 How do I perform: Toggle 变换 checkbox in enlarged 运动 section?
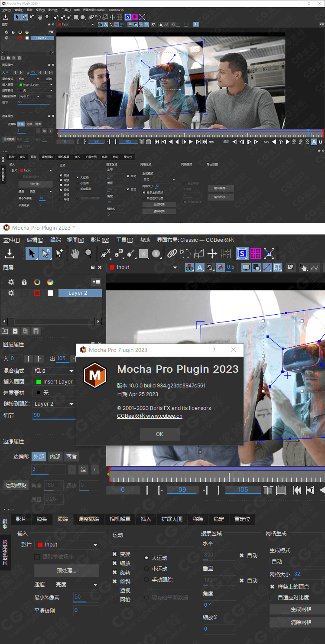[x=115, y=554]
